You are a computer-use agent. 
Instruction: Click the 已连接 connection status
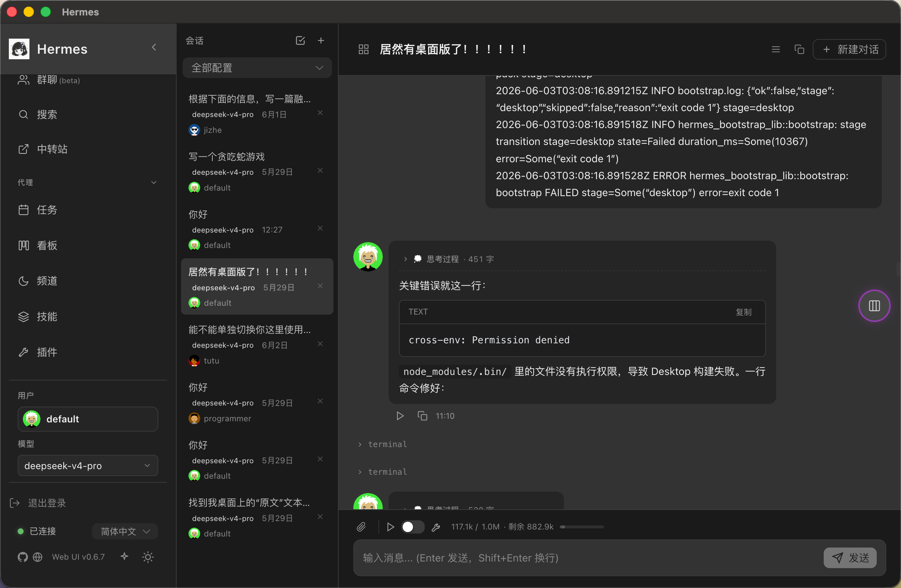click(37, 531)
